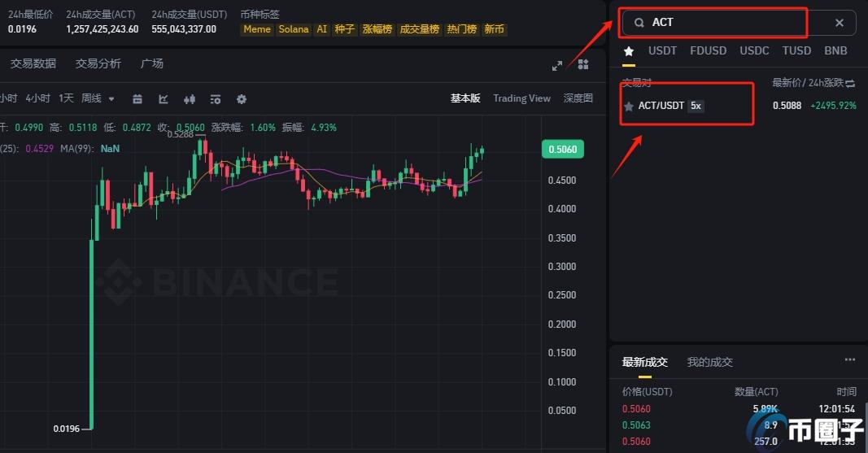The height and width of the screenshot is (453, 868).
Task: Select the 4小时 interval
Action: click(37, 98)
